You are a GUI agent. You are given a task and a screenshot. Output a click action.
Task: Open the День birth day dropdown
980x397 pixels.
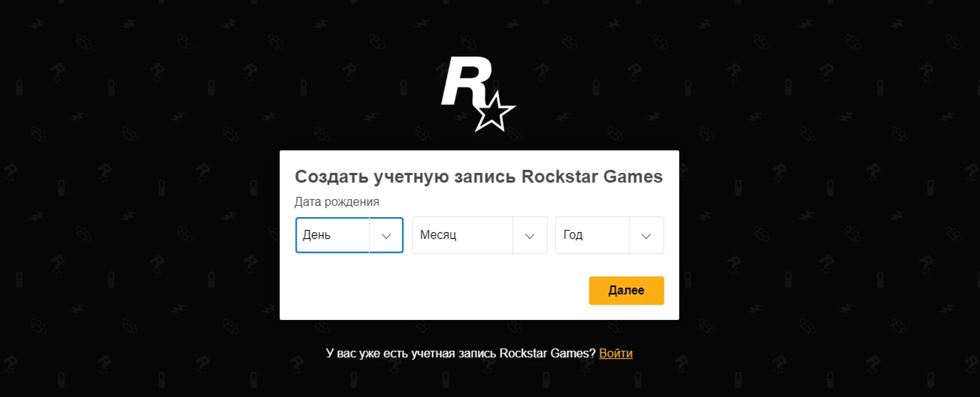point(349,235)
